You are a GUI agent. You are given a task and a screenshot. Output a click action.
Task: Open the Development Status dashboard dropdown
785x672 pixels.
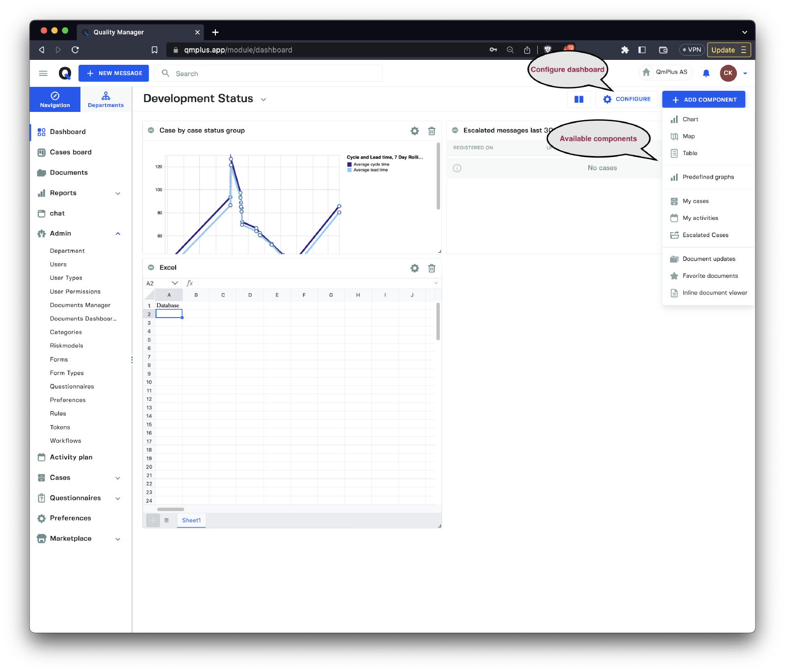click(263, 100)
